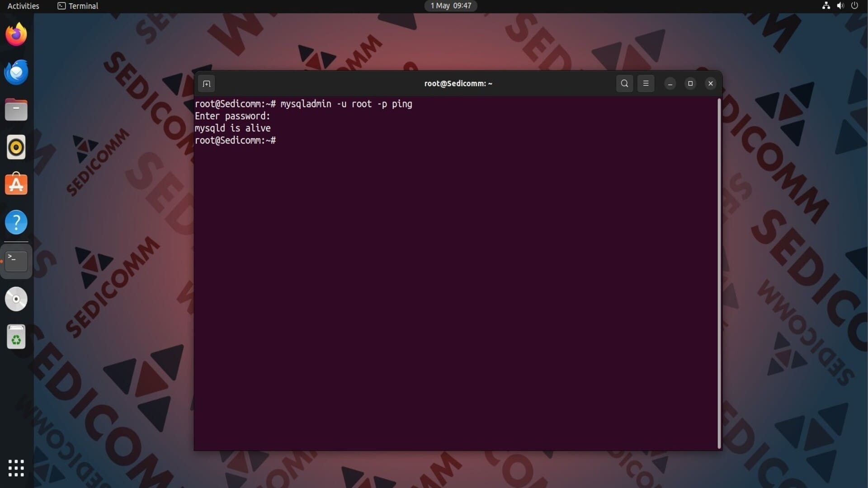Open the Files manager icon

click(16, 110)
